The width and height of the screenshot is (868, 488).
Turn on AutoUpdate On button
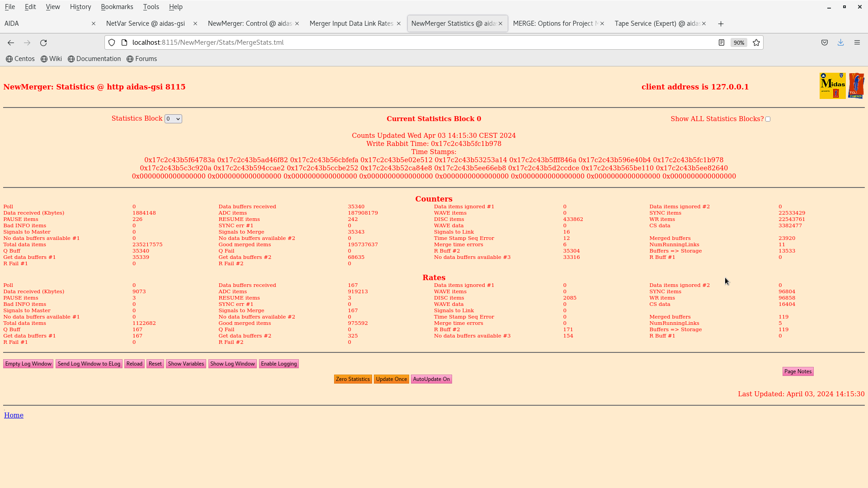(431, 379)
